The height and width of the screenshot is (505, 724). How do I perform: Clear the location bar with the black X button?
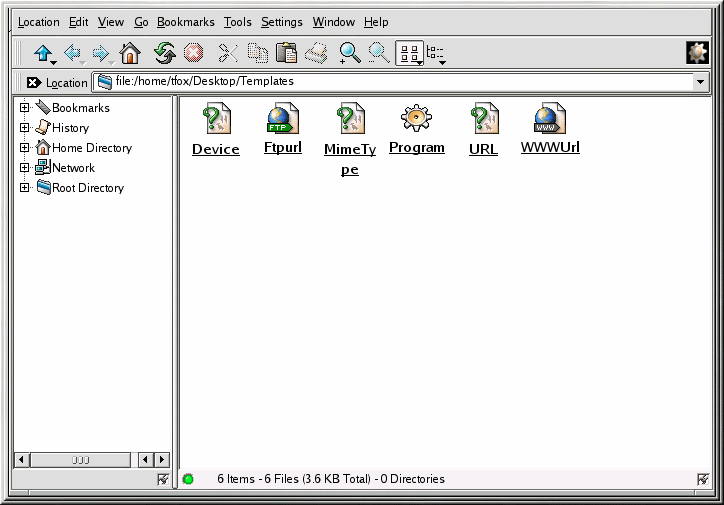point(33,83)
